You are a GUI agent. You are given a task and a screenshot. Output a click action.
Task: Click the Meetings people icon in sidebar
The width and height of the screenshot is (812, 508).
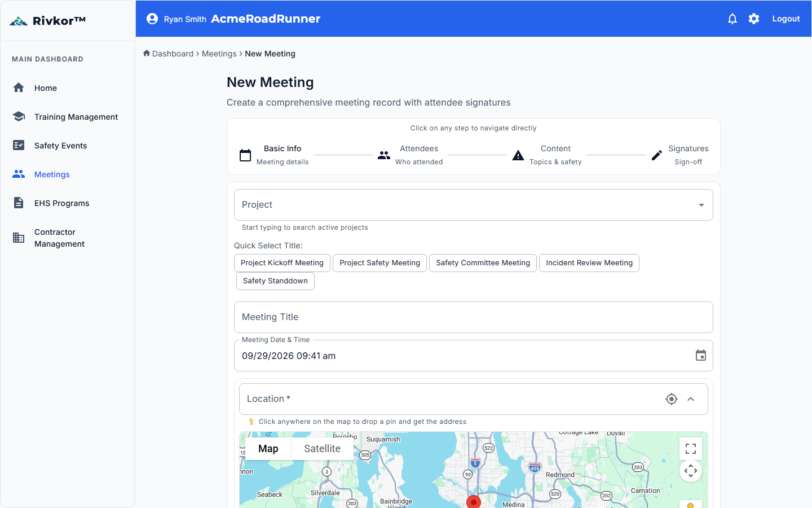point(19,174)
